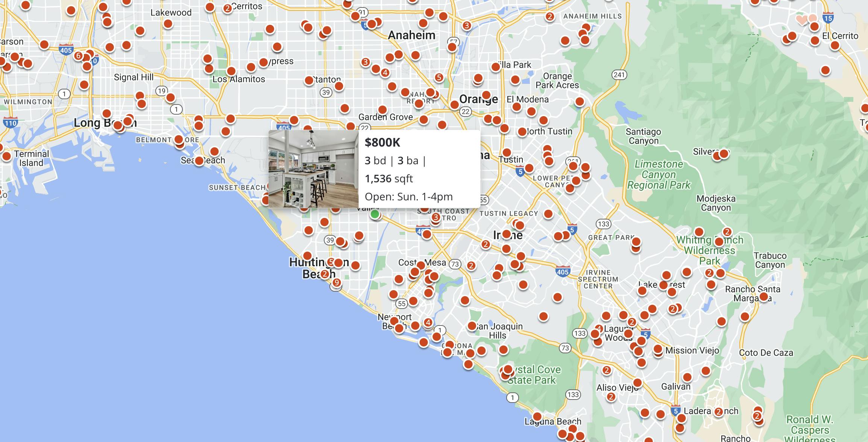This screenshot has height=442, width=868.
Task: Select the listing marker on Silverado label
Action: [x=724, y=153]
